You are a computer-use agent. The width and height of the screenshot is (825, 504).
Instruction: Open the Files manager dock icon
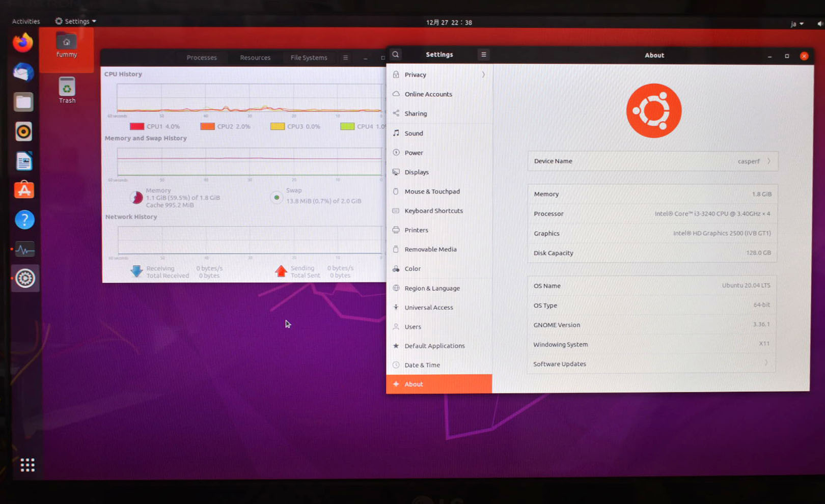pos(23,102)
